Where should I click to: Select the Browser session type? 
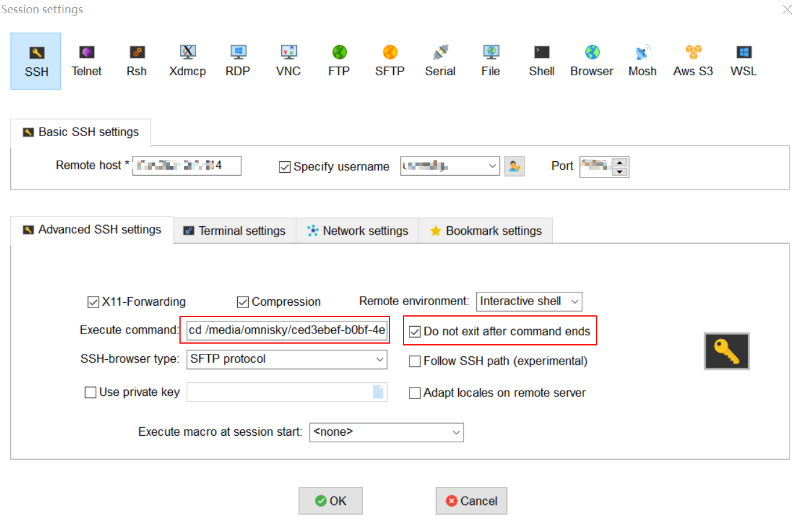[x=591, y=60]
